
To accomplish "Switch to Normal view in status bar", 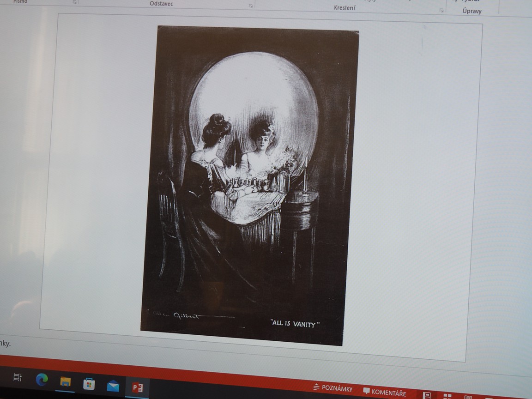I will 427,396.
